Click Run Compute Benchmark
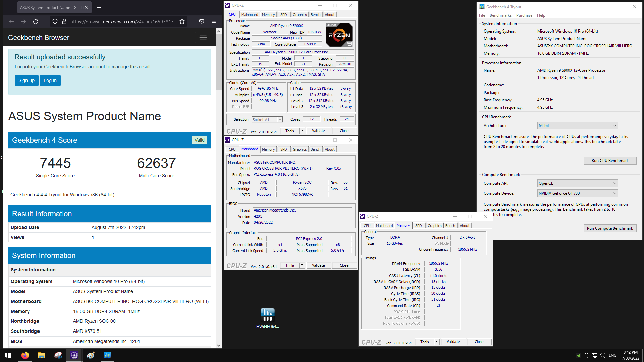This screenshot has height=362, width=644. click(x=610, y=228)
